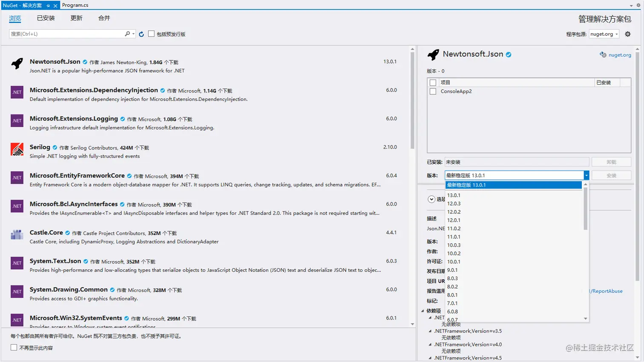Image resolution: width=644 pixels, height=362 pixels.
Task: Collapse .NETFramework,Version=v4.5 dependency node
Action: pyautogui.click(x=430, y=358)
